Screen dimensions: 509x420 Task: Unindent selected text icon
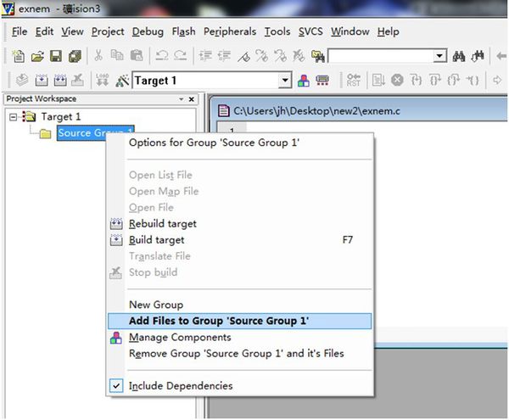(x=224, y=56)
